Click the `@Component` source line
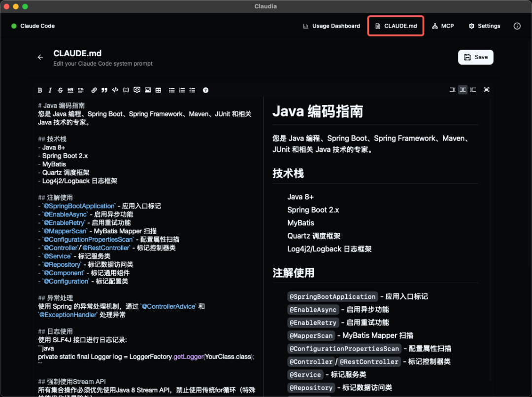 (x=83, y=273)
